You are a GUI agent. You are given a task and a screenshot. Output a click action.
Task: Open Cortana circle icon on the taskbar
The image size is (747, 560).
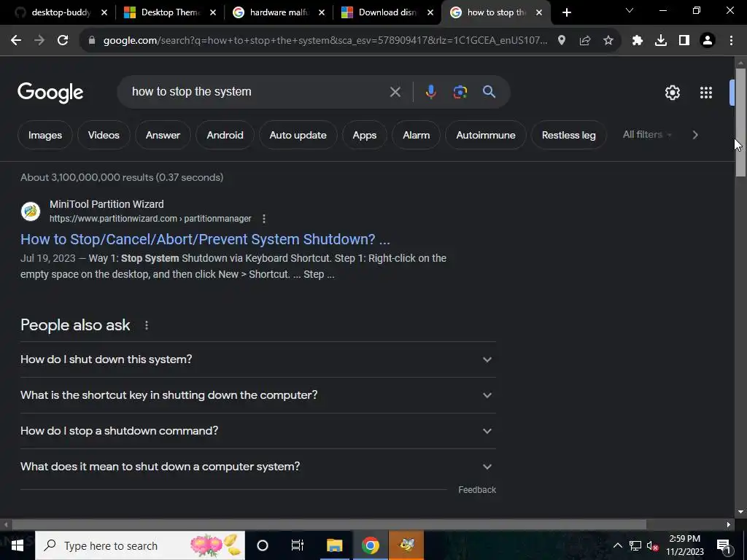263,545
